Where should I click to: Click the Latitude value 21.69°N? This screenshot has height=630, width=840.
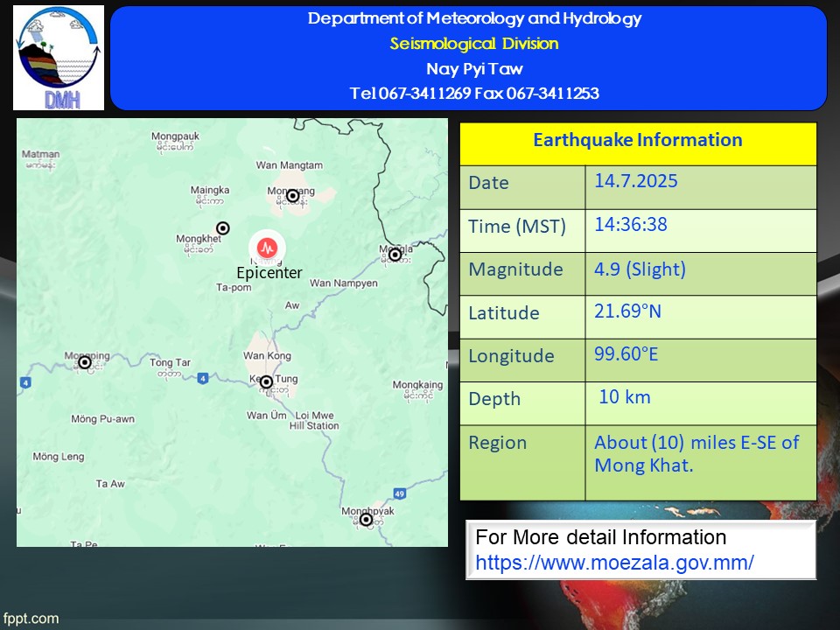tap(628, 311)
